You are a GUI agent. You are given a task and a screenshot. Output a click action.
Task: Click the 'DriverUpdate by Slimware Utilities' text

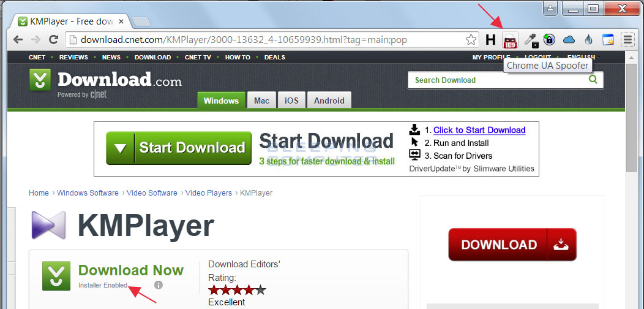tap(471, 168)
